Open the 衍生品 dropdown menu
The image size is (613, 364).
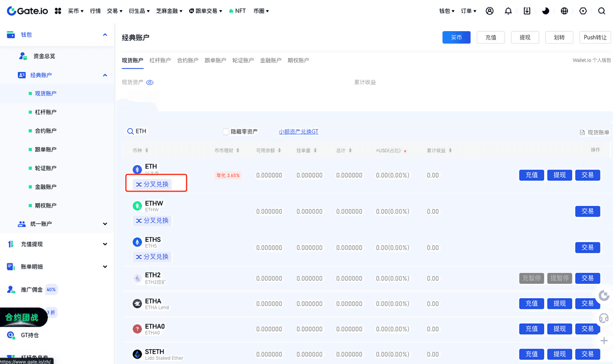coord(139,11)
